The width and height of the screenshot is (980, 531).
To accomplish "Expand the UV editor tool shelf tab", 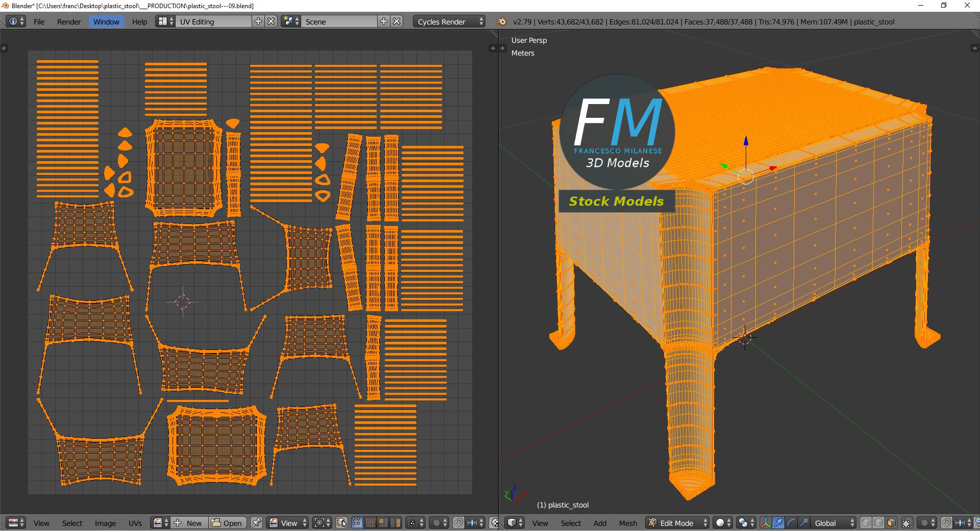I will coord(4,48).
